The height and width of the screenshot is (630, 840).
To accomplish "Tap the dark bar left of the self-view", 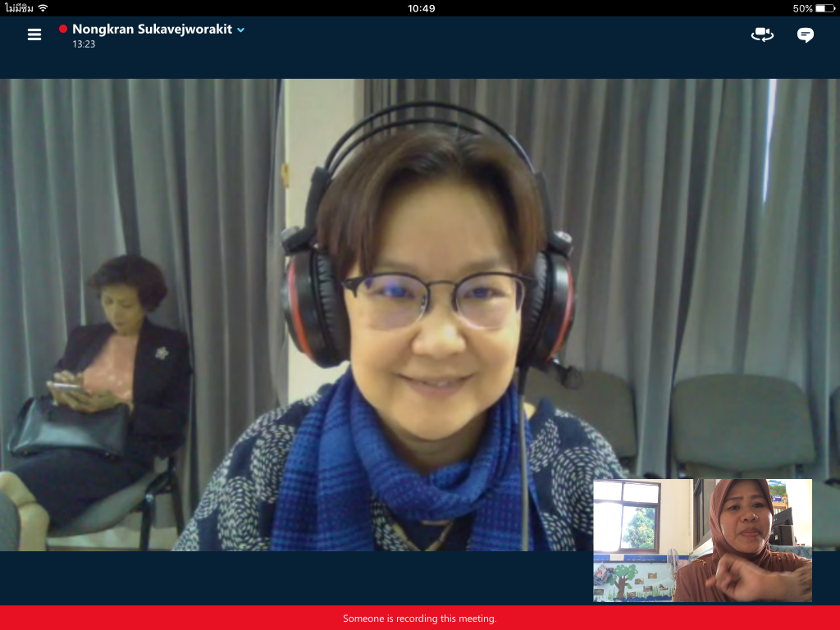I will [295, 577].
